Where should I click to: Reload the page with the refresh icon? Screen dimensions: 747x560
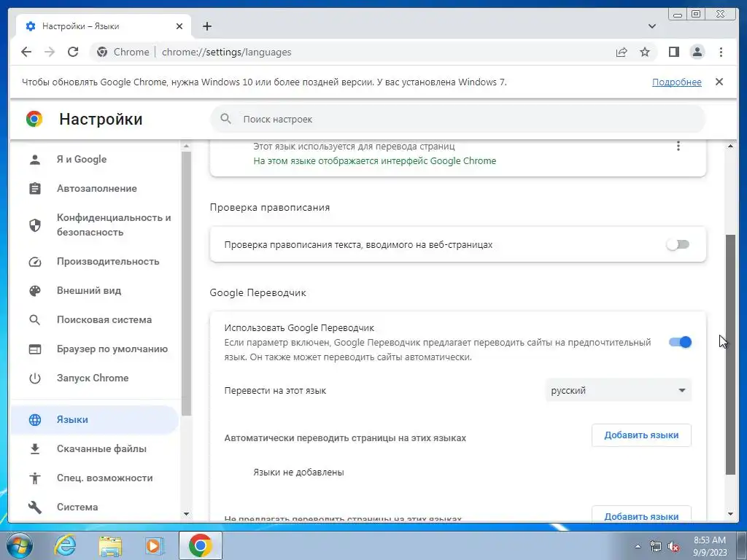coord(73,52)
